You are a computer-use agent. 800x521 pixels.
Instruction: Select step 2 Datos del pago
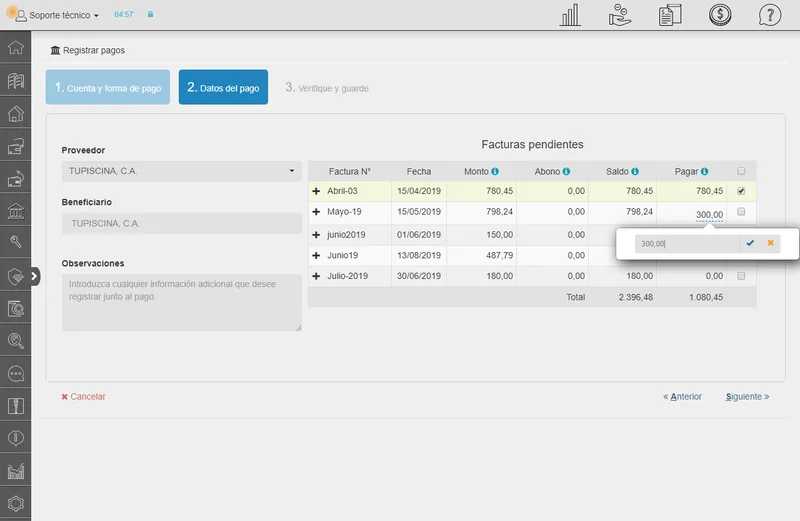coord(223,87)
